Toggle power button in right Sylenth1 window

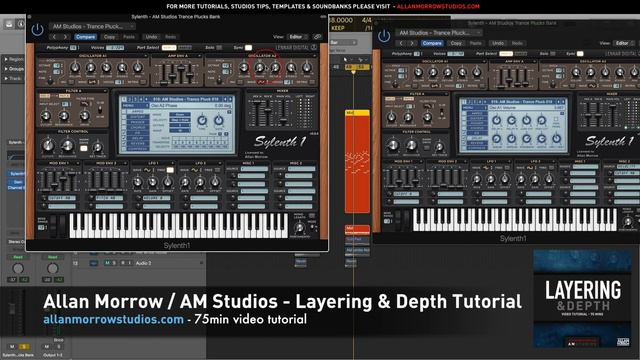(x=384, y=36)
